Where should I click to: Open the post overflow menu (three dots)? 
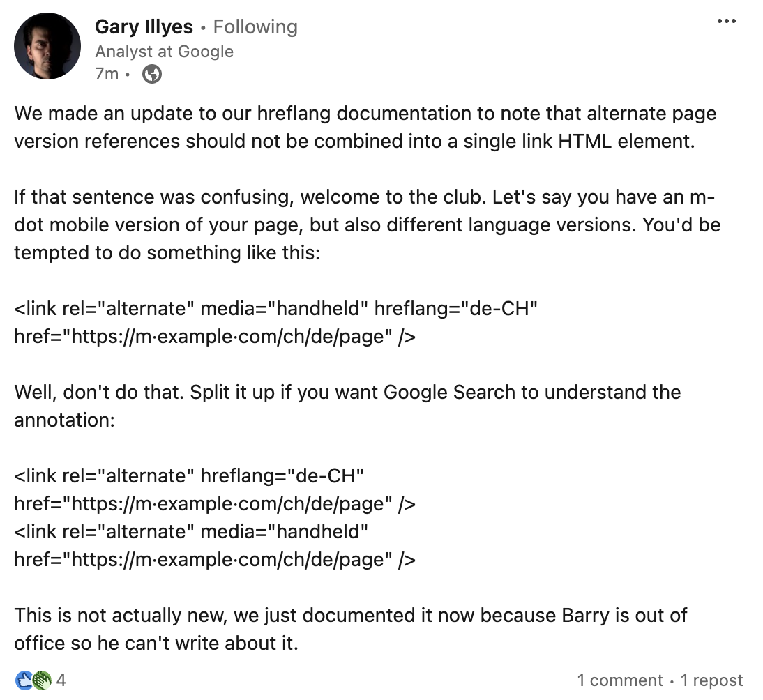coord(727,20)
